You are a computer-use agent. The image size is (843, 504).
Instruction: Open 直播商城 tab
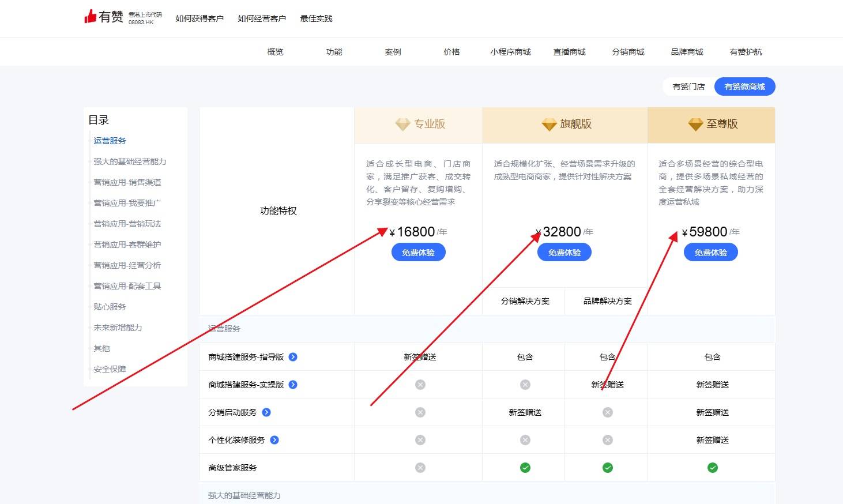click(570, 52)
